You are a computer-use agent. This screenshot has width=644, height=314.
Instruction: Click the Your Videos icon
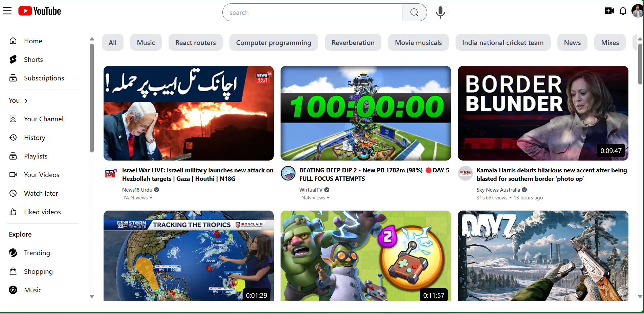click(x=13, y=175)
